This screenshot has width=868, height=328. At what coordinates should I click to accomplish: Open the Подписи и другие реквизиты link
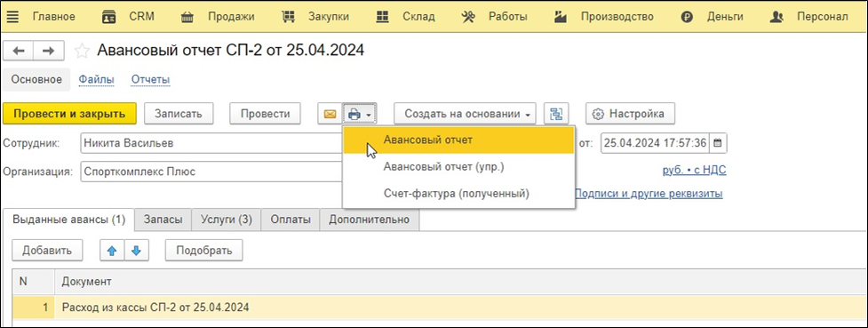point(649,194)
